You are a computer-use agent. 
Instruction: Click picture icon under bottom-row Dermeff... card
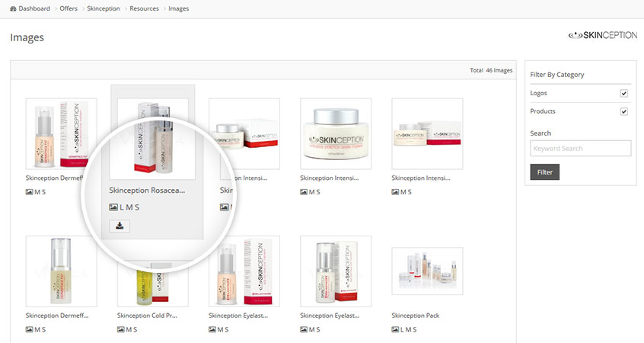pyautogui.click(x=29, y=329)
